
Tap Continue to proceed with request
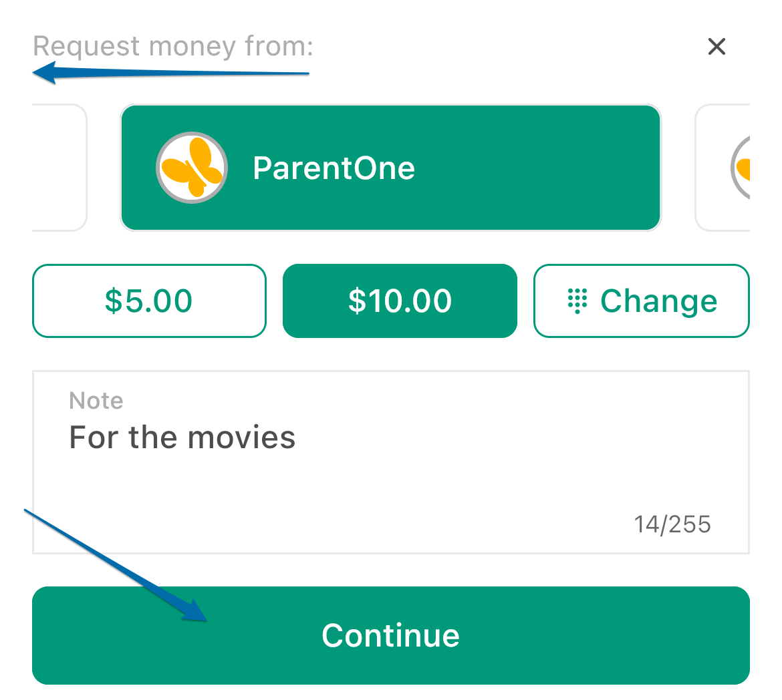(x=390, y=635)
